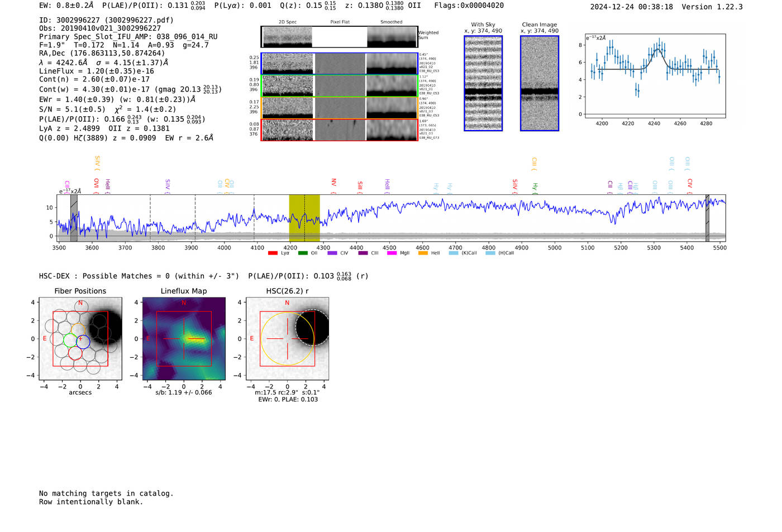Image resolution: width=782 pixels, height=532 pixels.
Task: Select the Flags:0x00004020 text
Action: click(469, 6)
